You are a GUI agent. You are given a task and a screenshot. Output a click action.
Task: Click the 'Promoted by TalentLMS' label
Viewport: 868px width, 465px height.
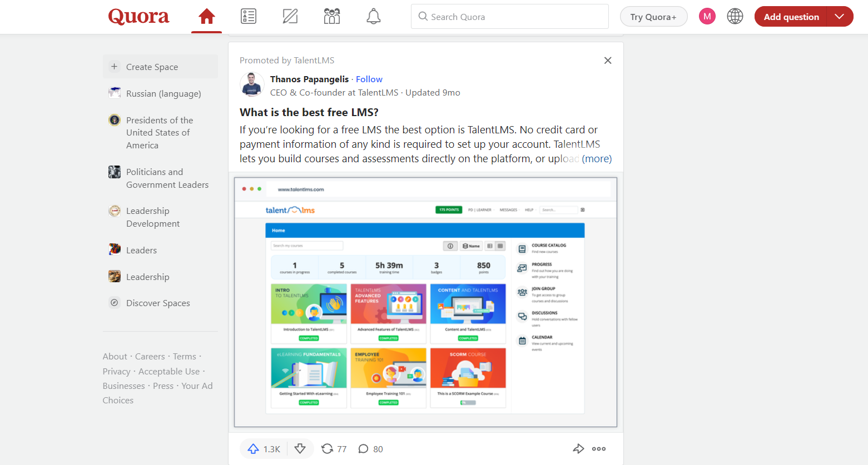coord(287,61)
